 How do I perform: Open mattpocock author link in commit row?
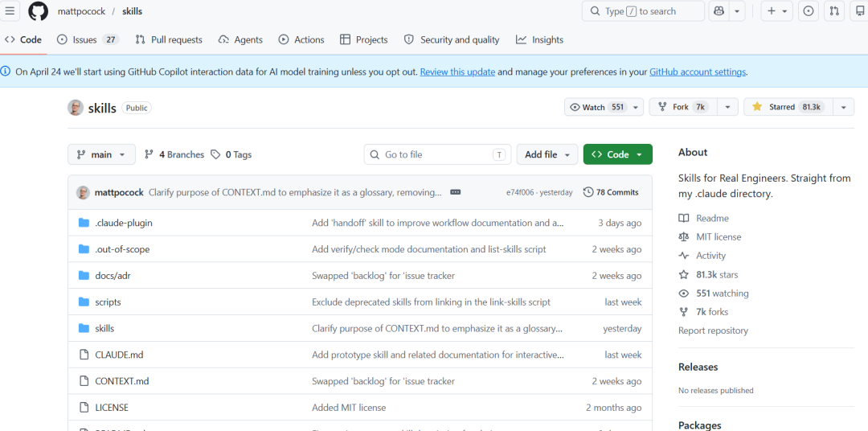[x=120, y=192]
